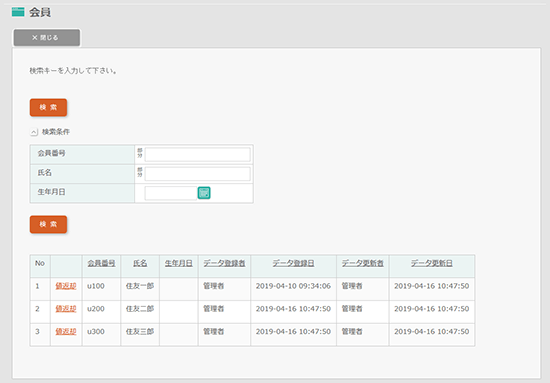Sort by 生年月日 column header in table
This screenshot has height=383, width=550.
click(x=179, y=263)
